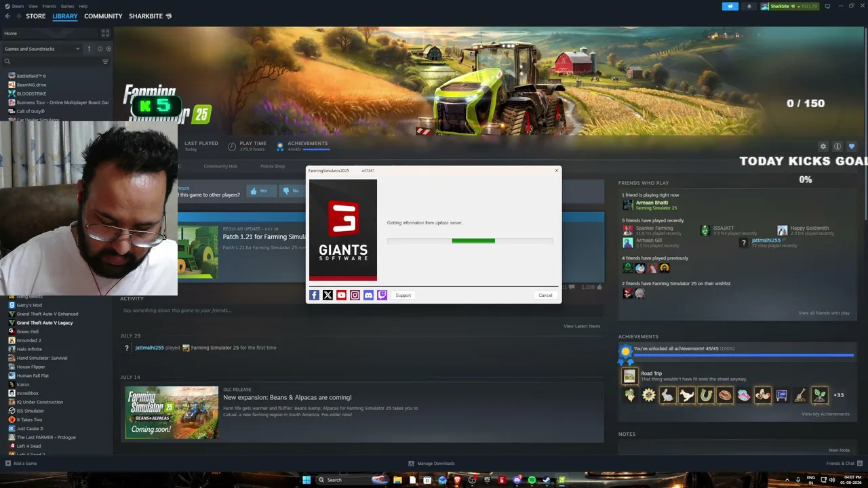
Task: Open the Road Trip achievement
Action: (685, 376)
